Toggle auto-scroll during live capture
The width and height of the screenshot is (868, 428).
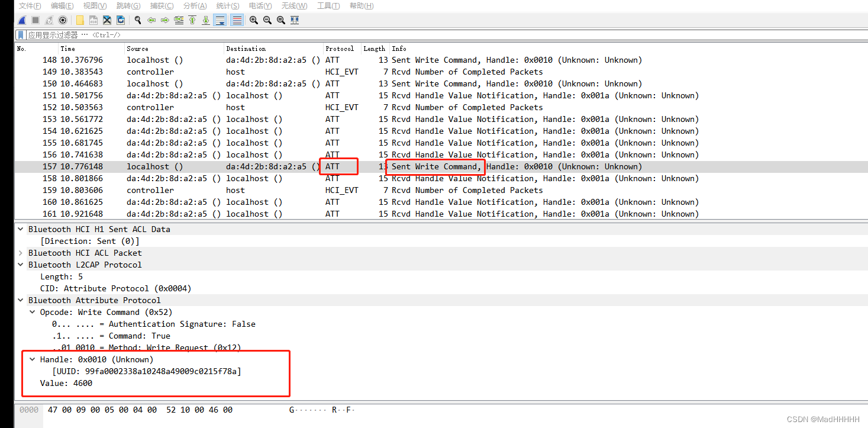220,20
